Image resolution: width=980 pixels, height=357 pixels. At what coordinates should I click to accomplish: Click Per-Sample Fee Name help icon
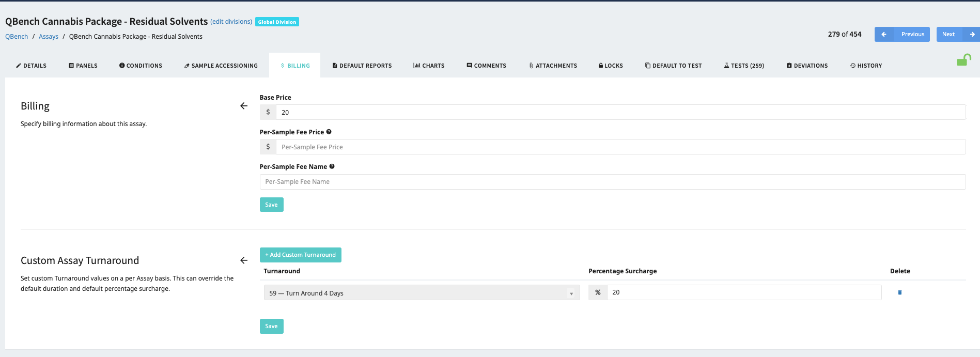point(332,166)
